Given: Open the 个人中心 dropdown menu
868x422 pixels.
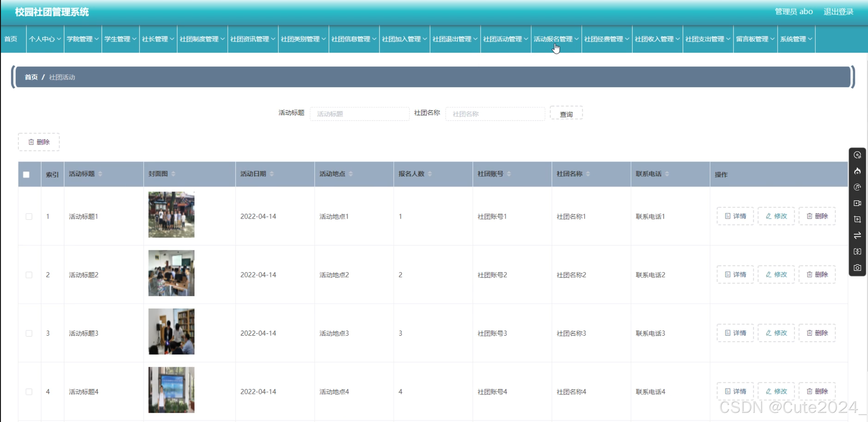Looking at the screenshot, I should coord(44,39).
